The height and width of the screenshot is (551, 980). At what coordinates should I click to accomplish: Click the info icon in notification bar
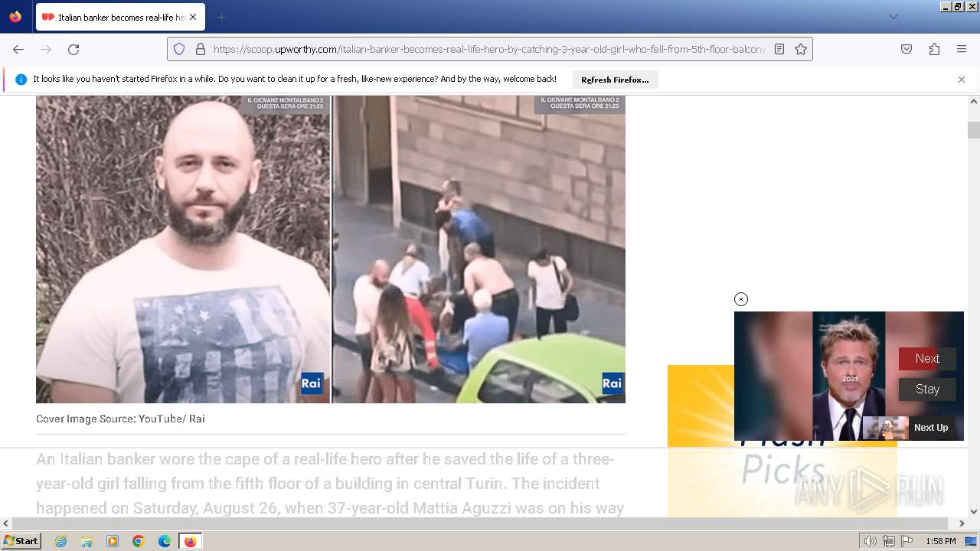pos(21,80)
